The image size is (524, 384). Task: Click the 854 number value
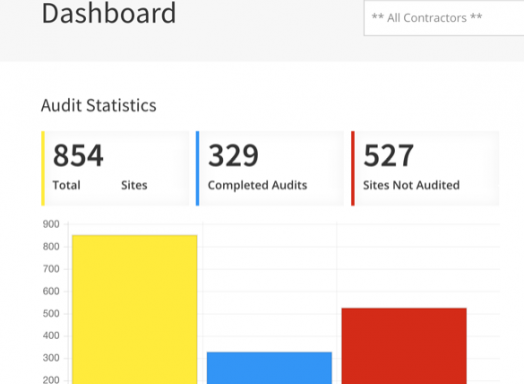[78, 155]
